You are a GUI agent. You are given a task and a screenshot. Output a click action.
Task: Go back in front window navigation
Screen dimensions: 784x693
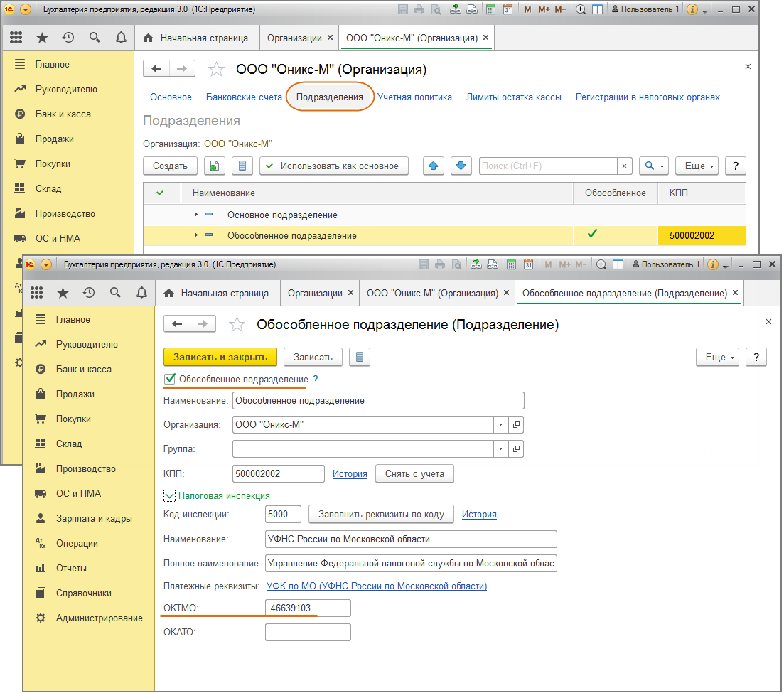pyautogui.click(x=177, y=324)
